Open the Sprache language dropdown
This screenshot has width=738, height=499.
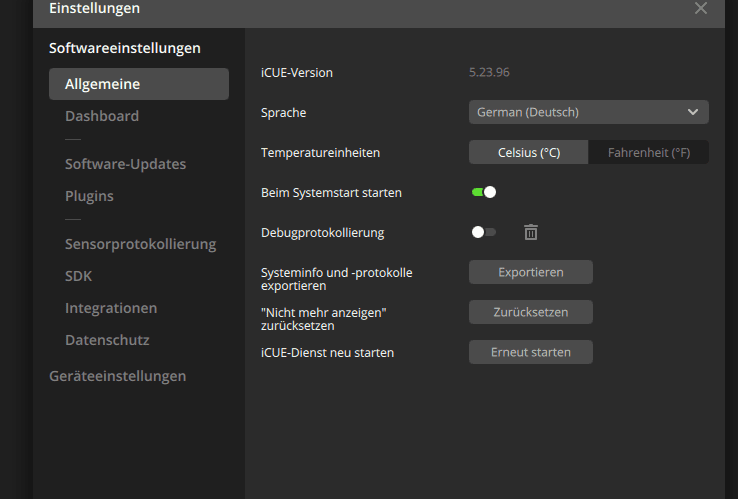[588, 112]
